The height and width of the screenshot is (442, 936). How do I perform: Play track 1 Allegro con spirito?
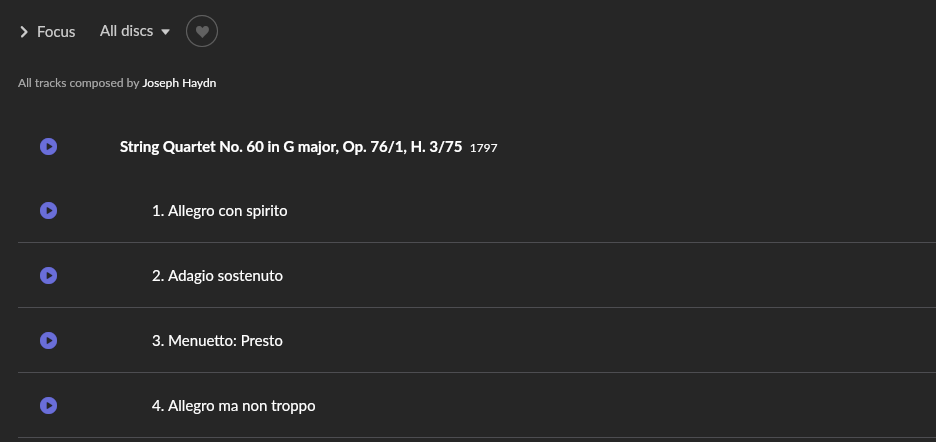(48, 211)
